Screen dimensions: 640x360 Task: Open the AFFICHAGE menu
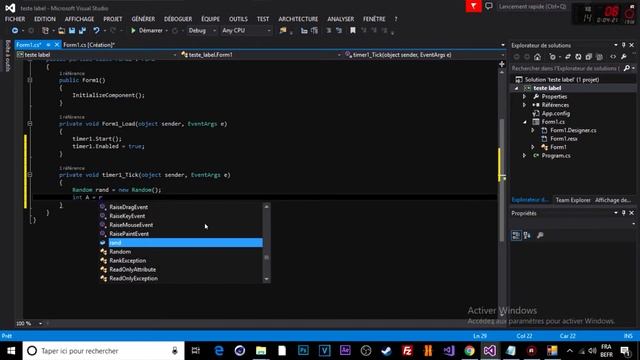[x=79, y=19]
